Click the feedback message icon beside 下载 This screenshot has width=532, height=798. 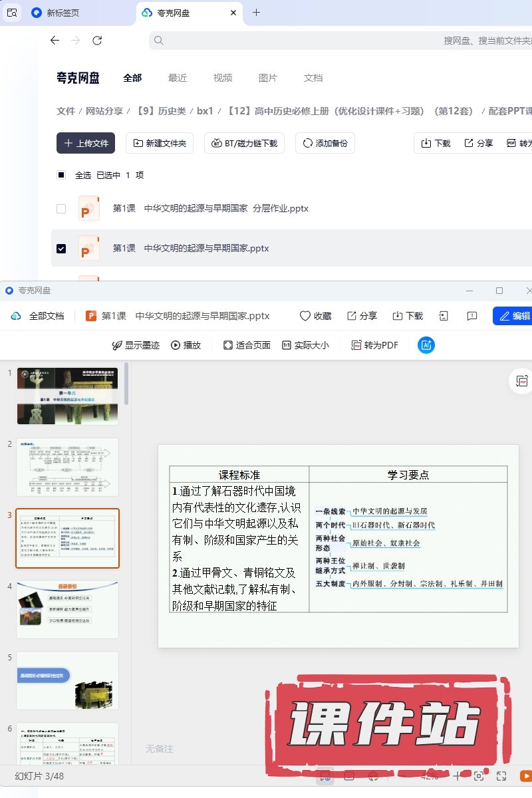(472, 316)
